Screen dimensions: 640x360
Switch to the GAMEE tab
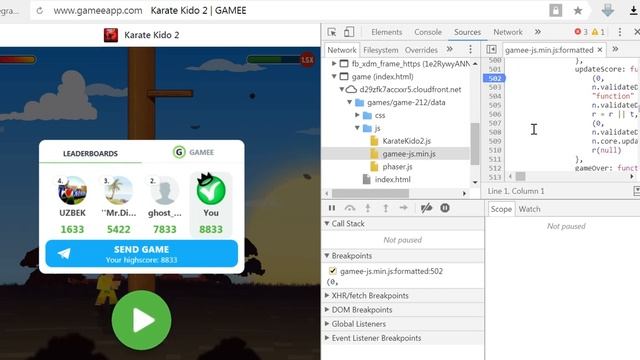coord(193,152)
